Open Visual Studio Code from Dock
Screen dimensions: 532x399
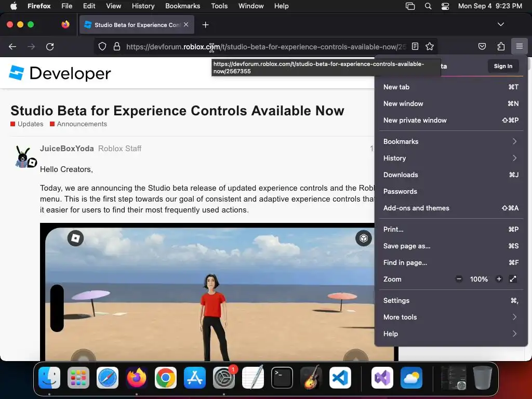340,378
